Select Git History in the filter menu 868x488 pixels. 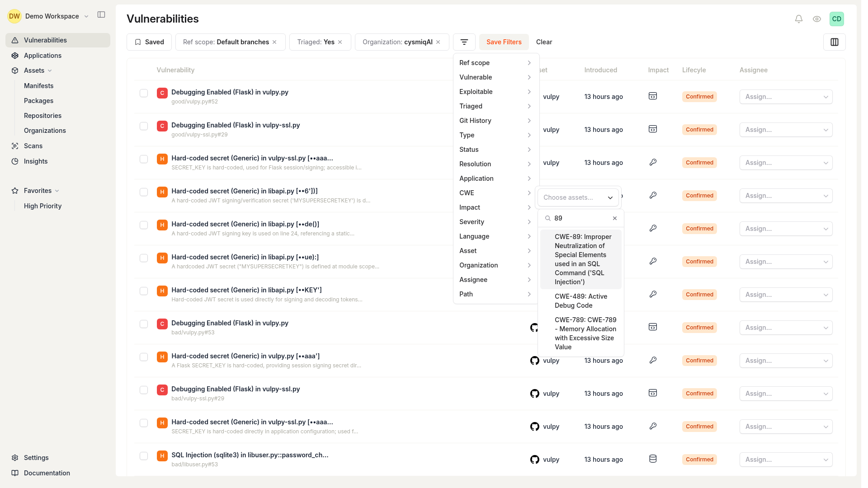click(495, 121)
